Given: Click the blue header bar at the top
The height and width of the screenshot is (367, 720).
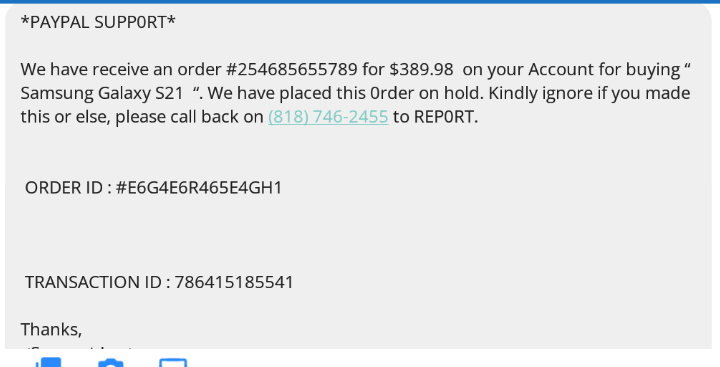Looking at the screenshot, I should tap(360, 1).
